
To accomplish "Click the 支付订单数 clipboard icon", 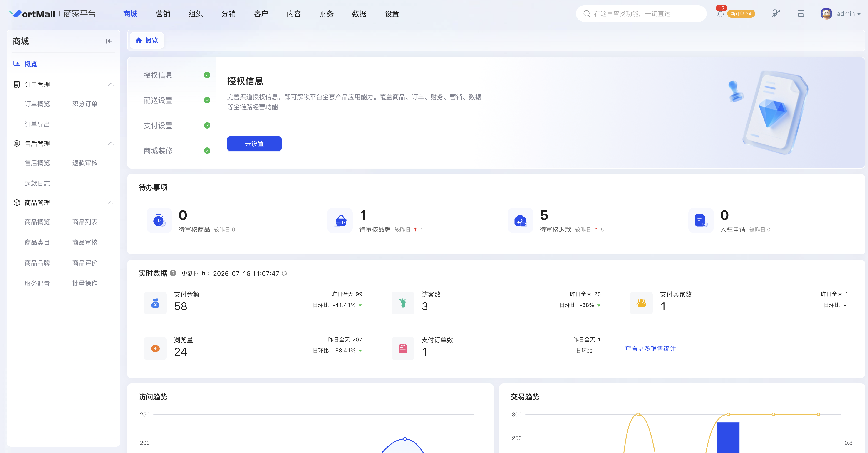I will coord(403,348).
